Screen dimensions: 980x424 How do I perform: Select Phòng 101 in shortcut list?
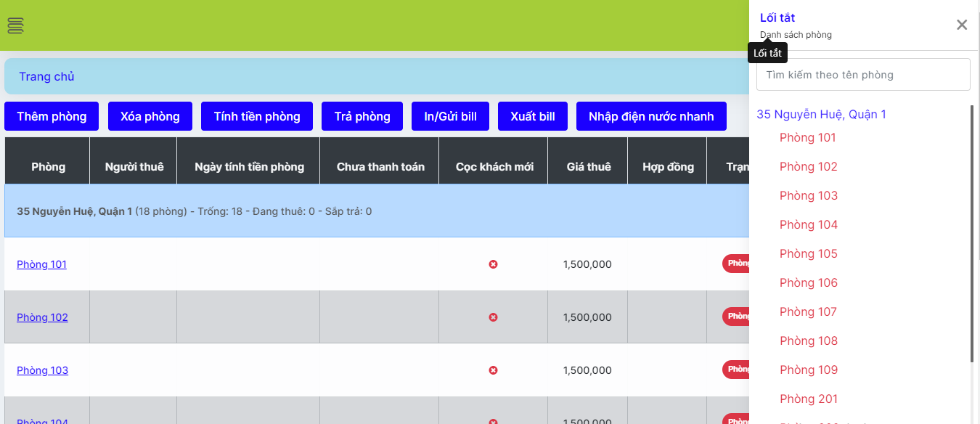[808, 137]
